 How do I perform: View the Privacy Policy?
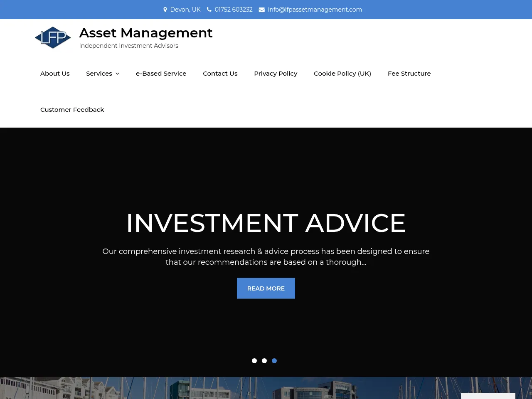pos(276,73)
